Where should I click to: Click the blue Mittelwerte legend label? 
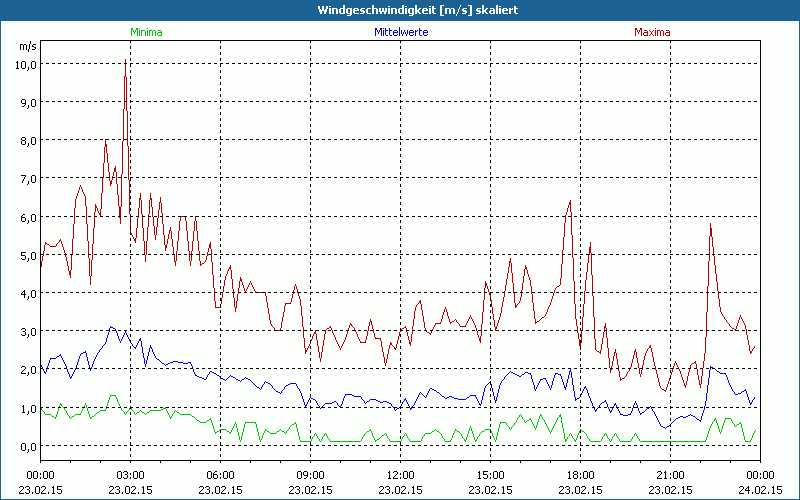click(x=401, y=32)
